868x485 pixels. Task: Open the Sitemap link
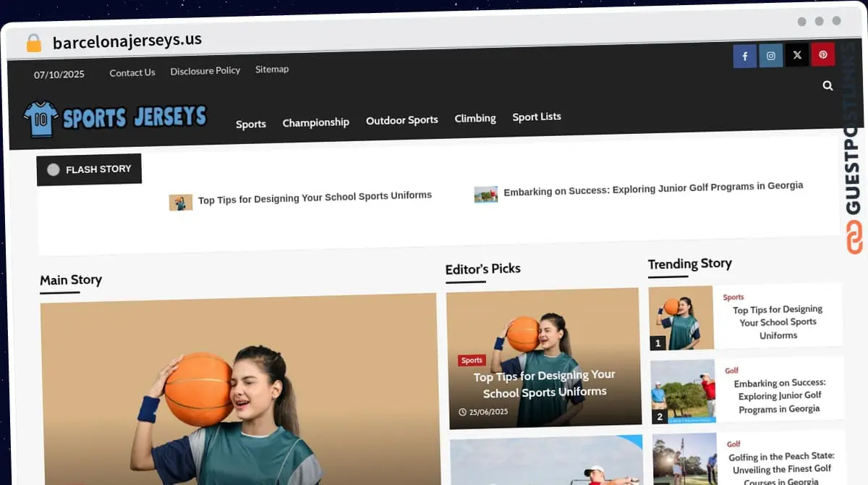pos(272,69)
